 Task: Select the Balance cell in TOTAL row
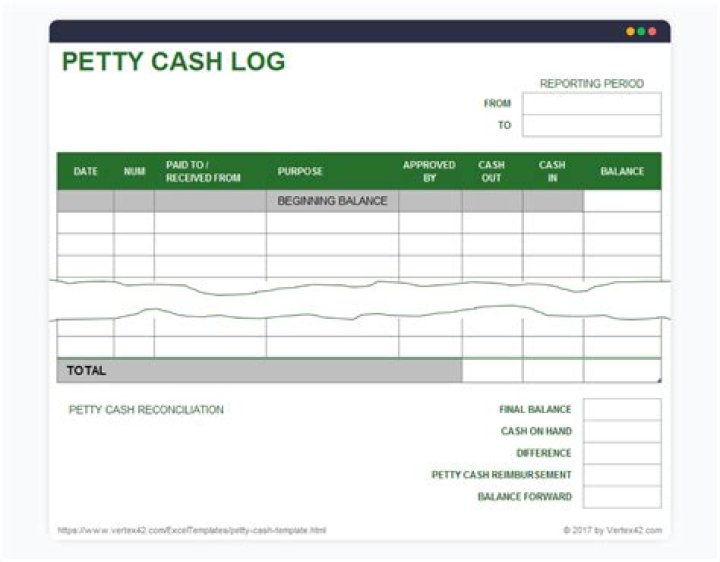(x=623, y=371)
